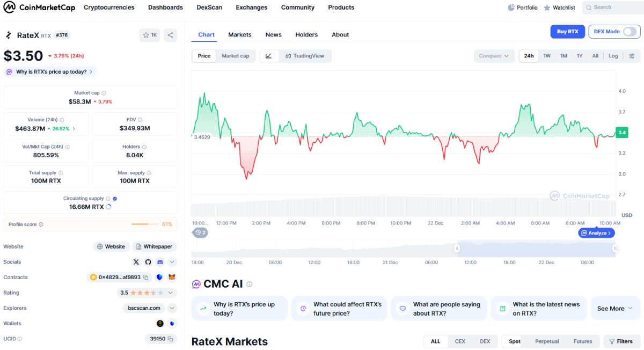This screenshot has height=350, width=644.
Task: Open the GitHub social link
Action: (x=148, y=262)
